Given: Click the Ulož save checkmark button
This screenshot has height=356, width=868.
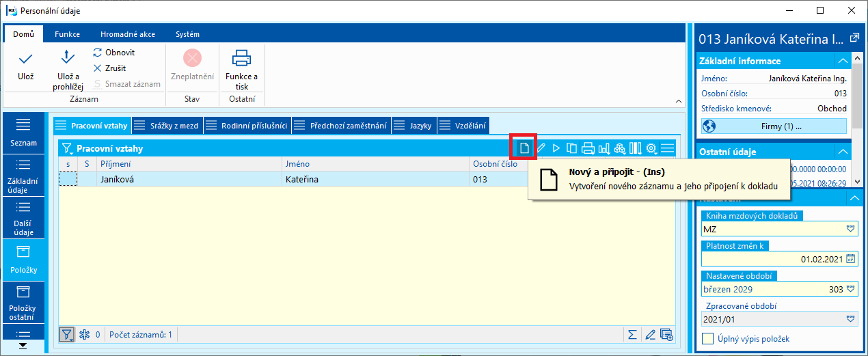Looking at the screenshot, I should click(x=26, y=66).
